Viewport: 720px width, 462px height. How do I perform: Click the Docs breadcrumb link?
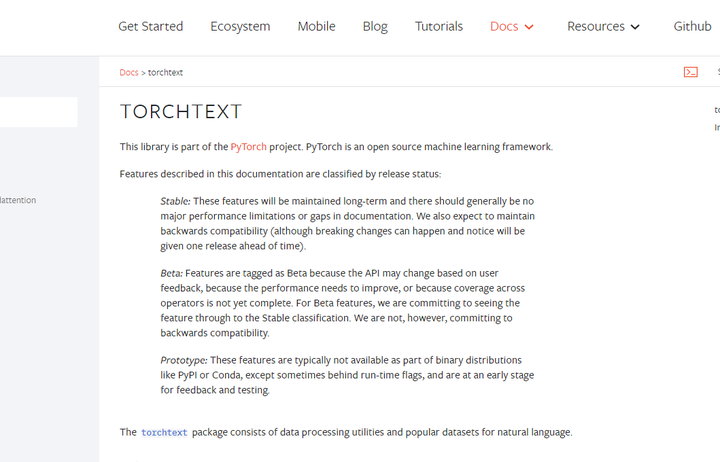point(129,72)
